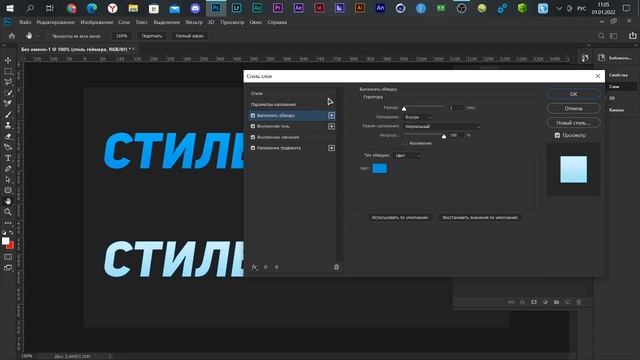
Task: Click the stroke Size slider handle
Action: pyautogui.click(x=404, y=109)
